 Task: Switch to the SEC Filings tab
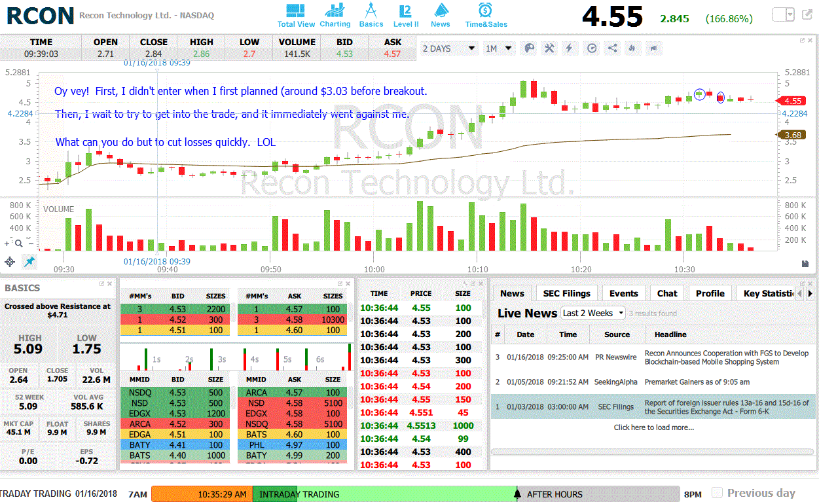[x=567, y=293]
